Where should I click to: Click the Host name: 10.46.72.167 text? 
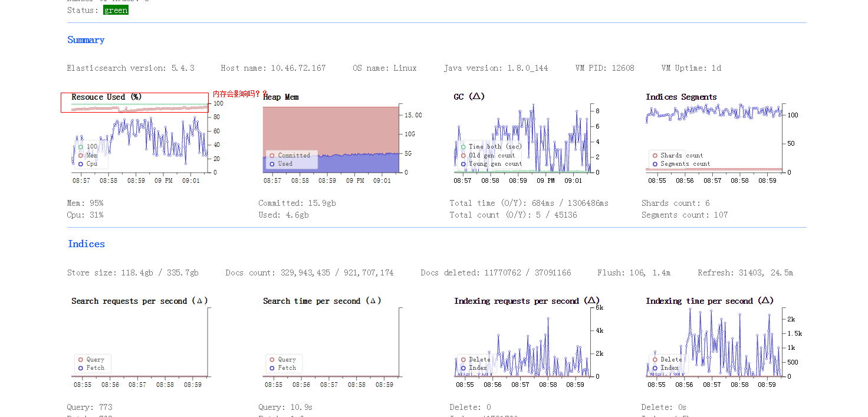[274, 68]
